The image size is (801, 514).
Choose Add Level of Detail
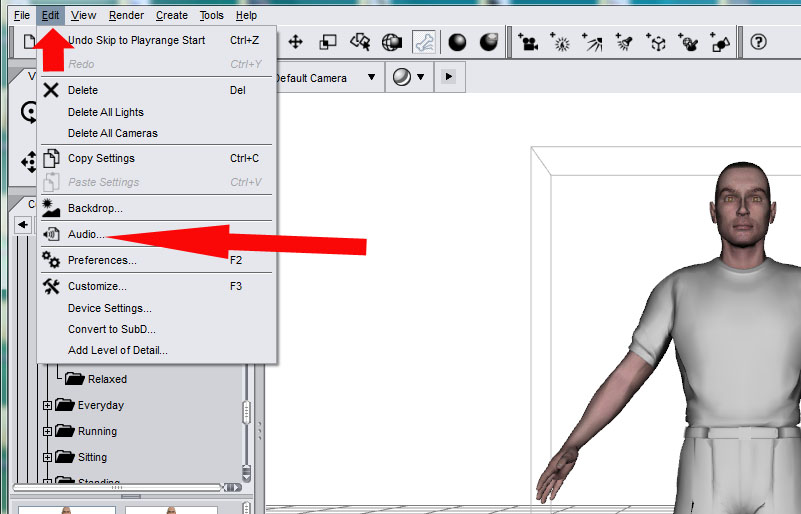coord(157,351)
